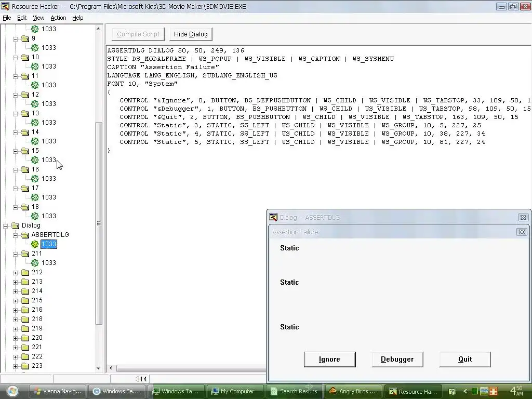Open the Edit menu
This screenshot has width=532, height=399.
pos(22,18)
